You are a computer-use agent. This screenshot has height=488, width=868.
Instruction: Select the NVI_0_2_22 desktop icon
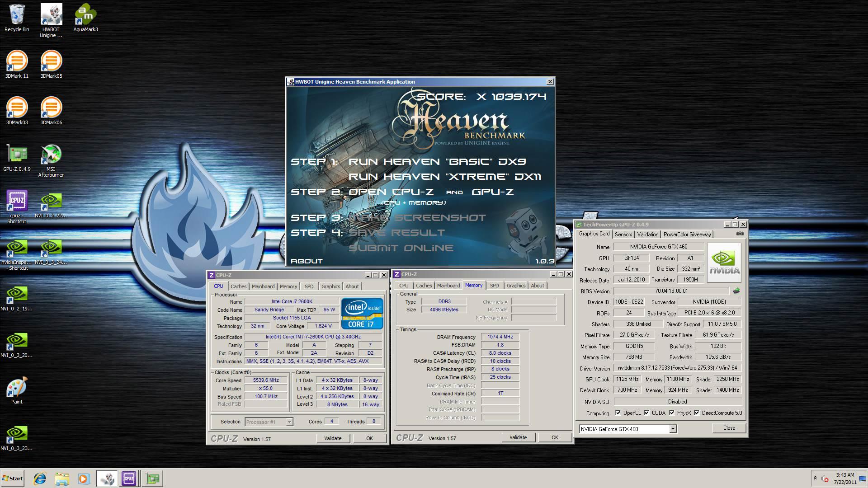tap(51, 206)
